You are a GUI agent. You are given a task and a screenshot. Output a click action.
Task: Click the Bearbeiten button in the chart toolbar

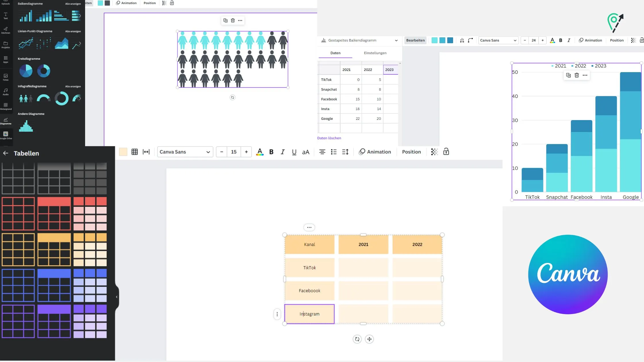[x=415, y=40]
